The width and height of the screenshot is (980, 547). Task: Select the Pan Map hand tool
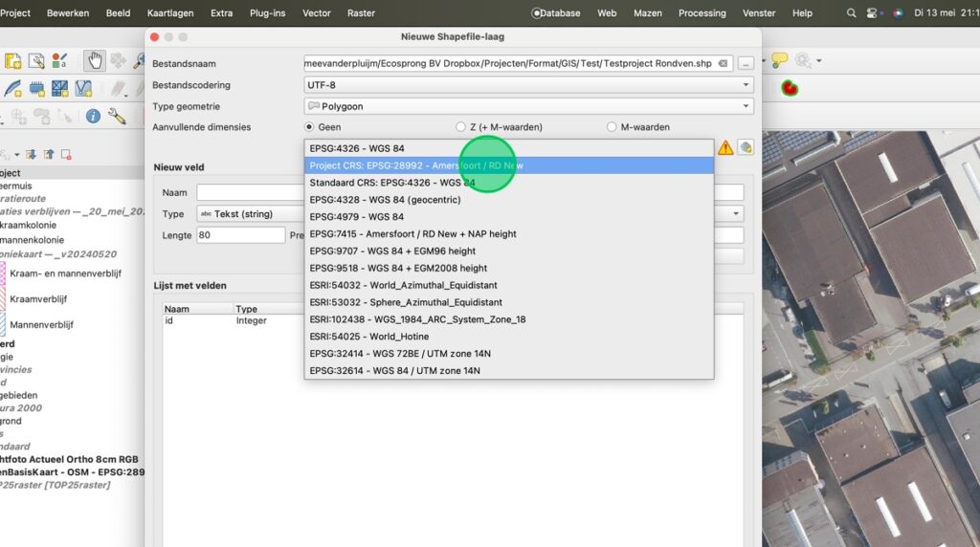click(x=95, y=61)
